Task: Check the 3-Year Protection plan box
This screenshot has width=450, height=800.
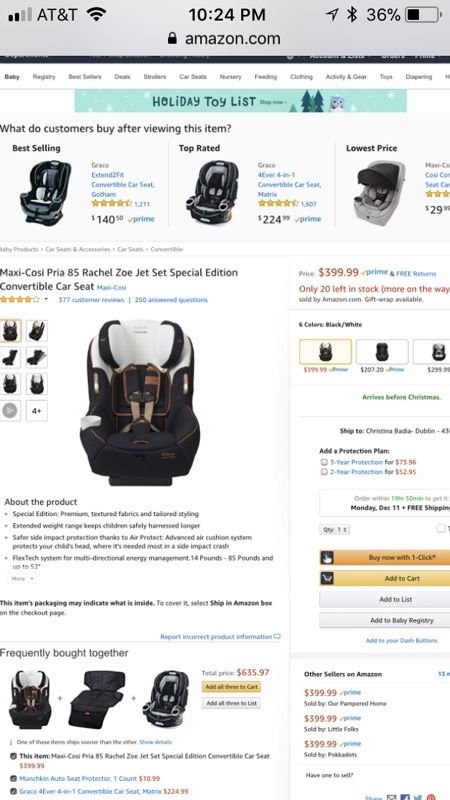Action: 323,462
